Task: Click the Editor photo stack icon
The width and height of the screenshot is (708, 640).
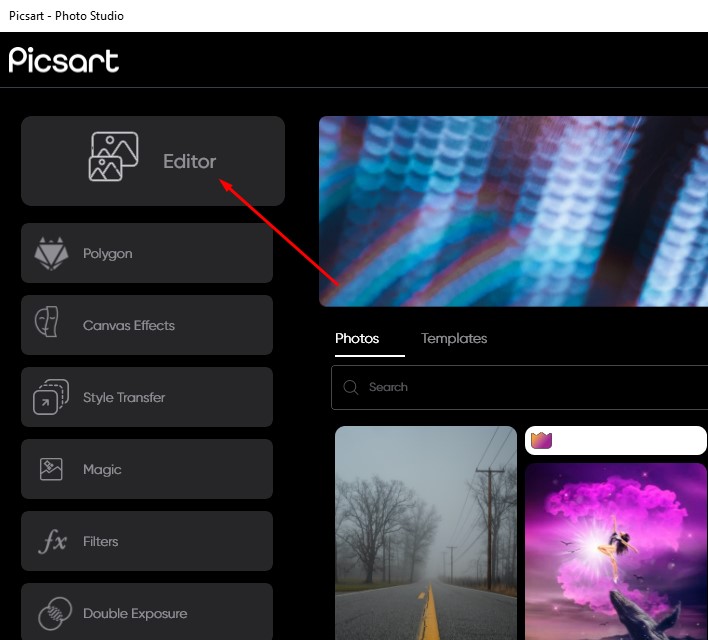Action: [113, 158]
